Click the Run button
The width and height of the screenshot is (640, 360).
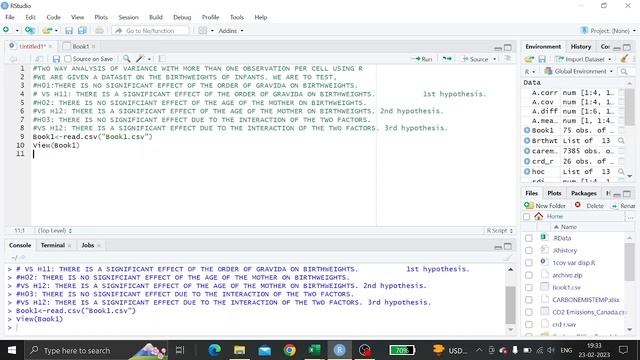(x=422, y=59)
